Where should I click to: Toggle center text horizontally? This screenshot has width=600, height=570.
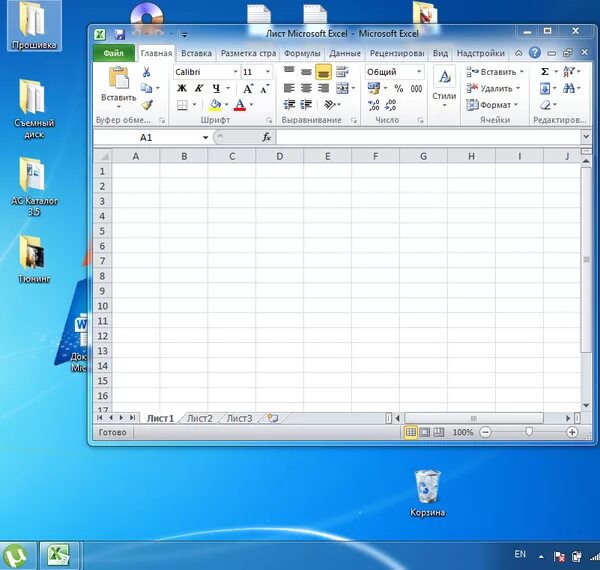306,88
